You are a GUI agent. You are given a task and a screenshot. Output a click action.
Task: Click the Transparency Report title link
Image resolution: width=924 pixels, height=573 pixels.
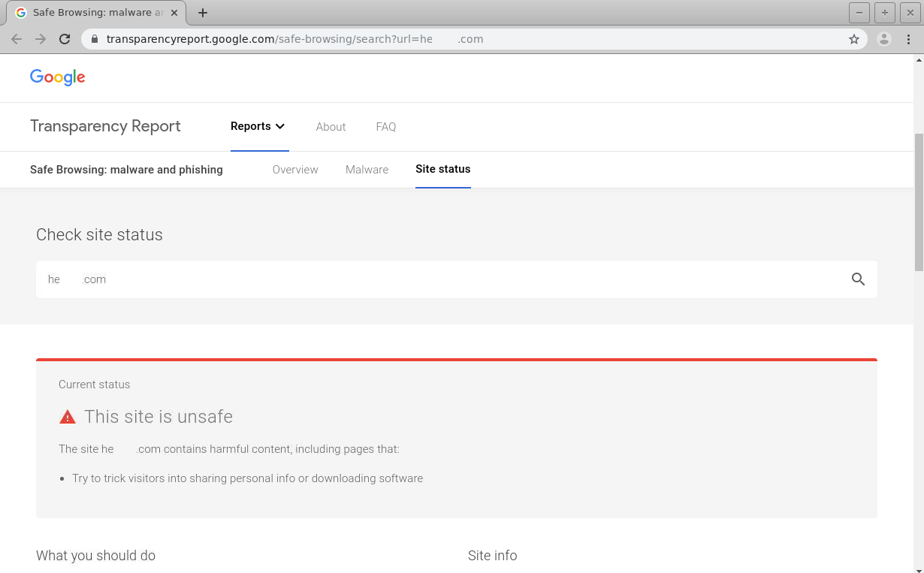coord(105,126)
